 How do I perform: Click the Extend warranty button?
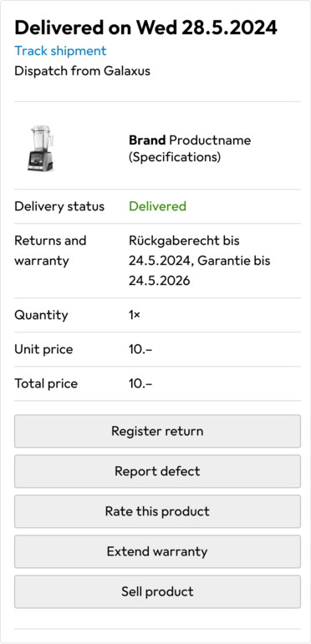[x=157, y=551]
